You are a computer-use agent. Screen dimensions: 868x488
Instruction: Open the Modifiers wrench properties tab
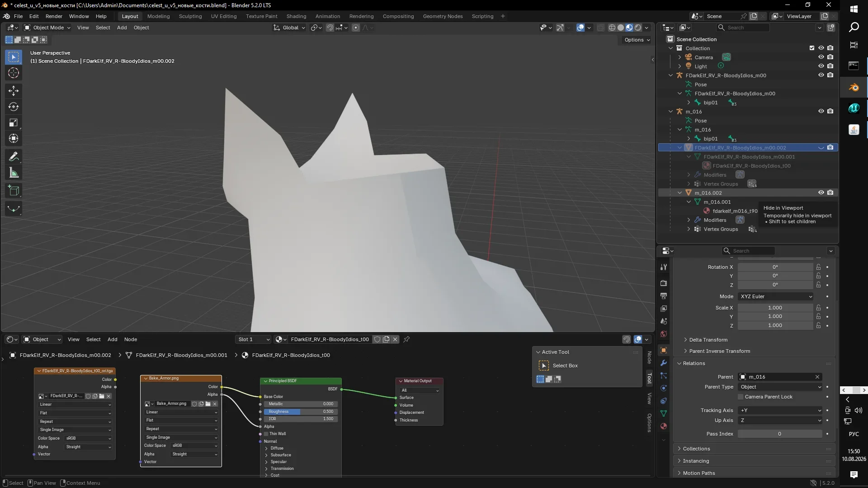[664, 363]
